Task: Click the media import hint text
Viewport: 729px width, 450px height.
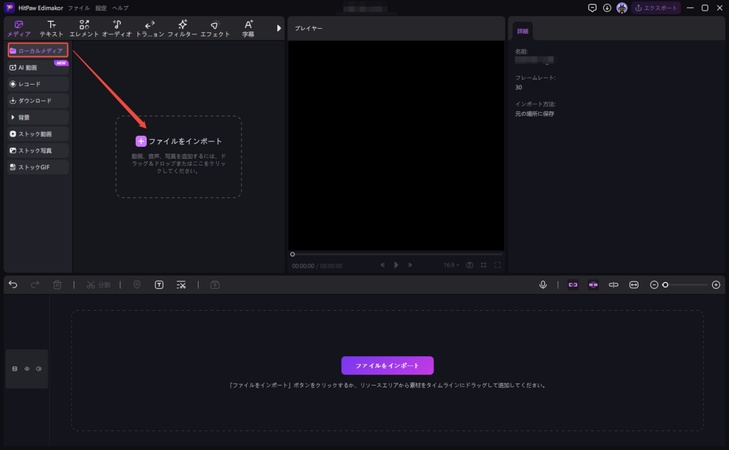Action: 179,163
